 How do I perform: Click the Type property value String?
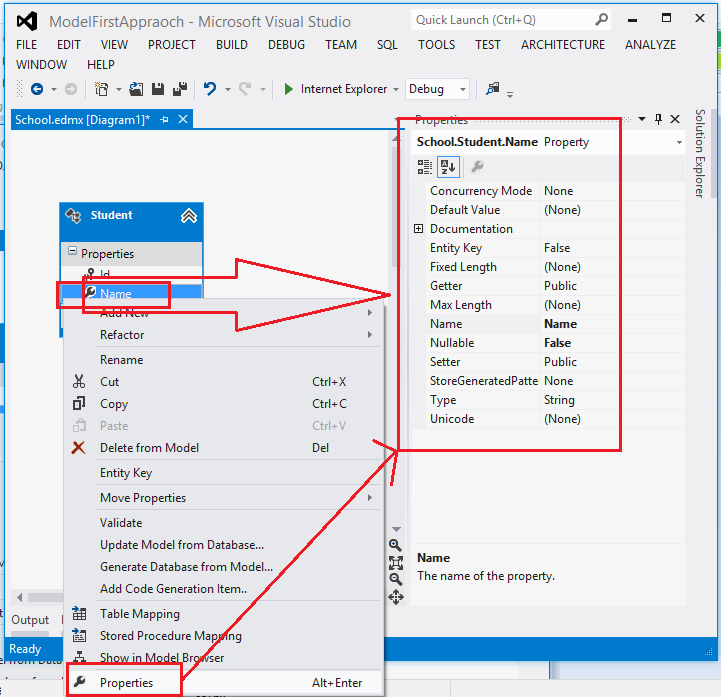(x=559, y=400)
